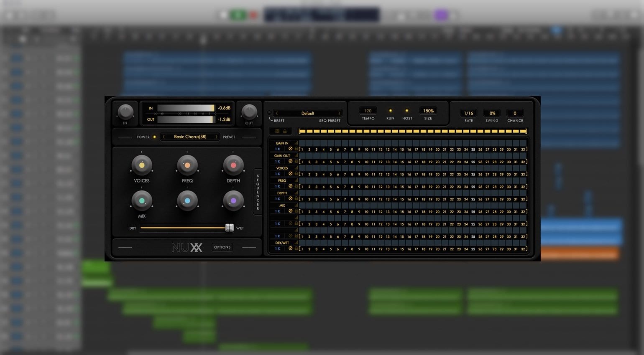644x355 pixels.
Task: Click the DEPTH row bars icon
Action: [296, 193]
